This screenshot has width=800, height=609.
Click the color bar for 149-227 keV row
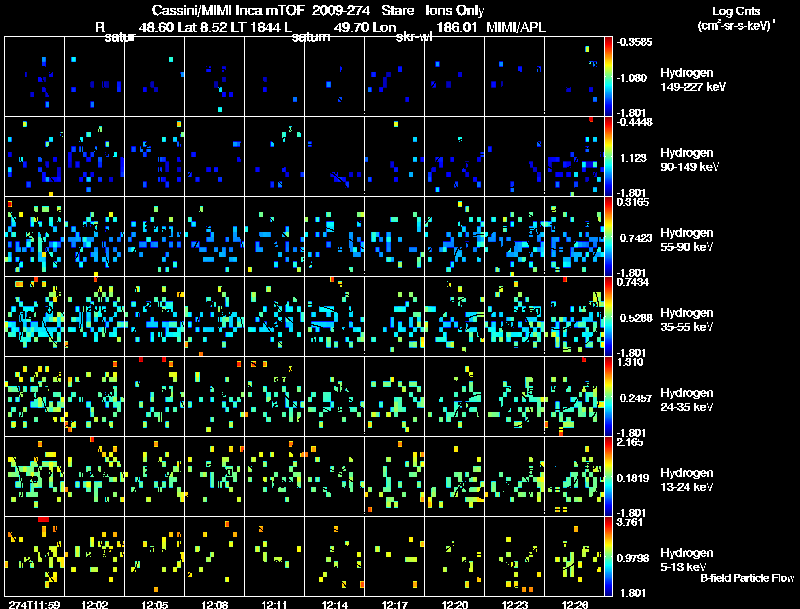(609, 77)
